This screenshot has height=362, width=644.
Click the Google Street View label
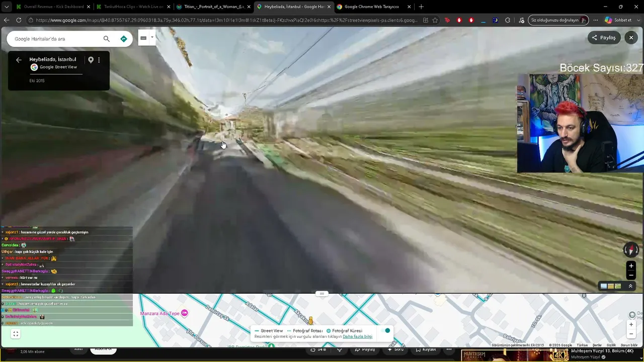pos(58,67)
